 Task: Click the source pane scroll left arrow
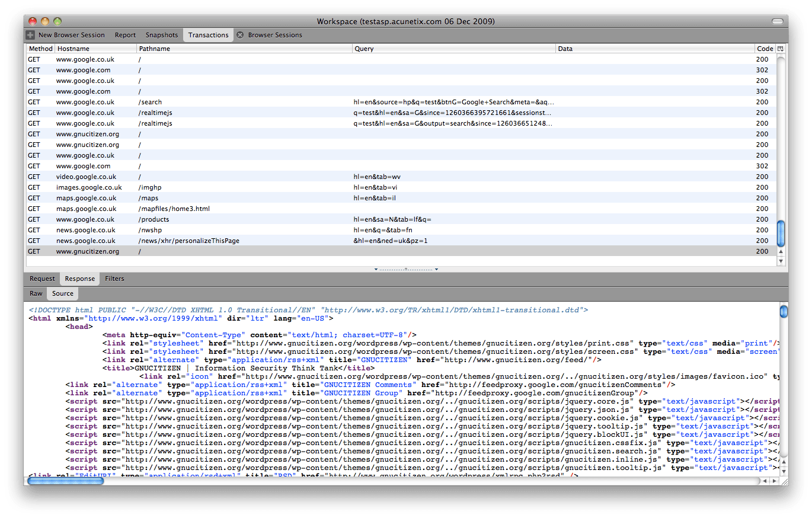click(765, 481)
